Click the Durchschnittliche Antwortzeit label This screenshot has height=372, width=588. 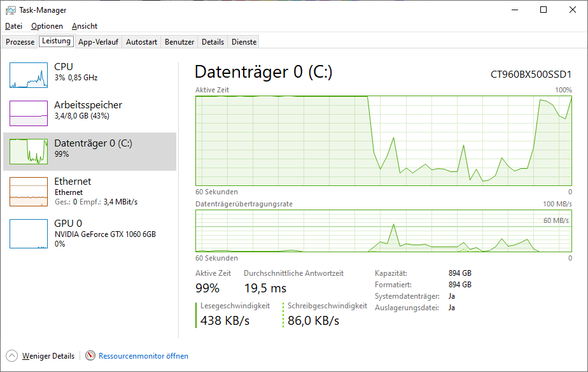point(293,273)
